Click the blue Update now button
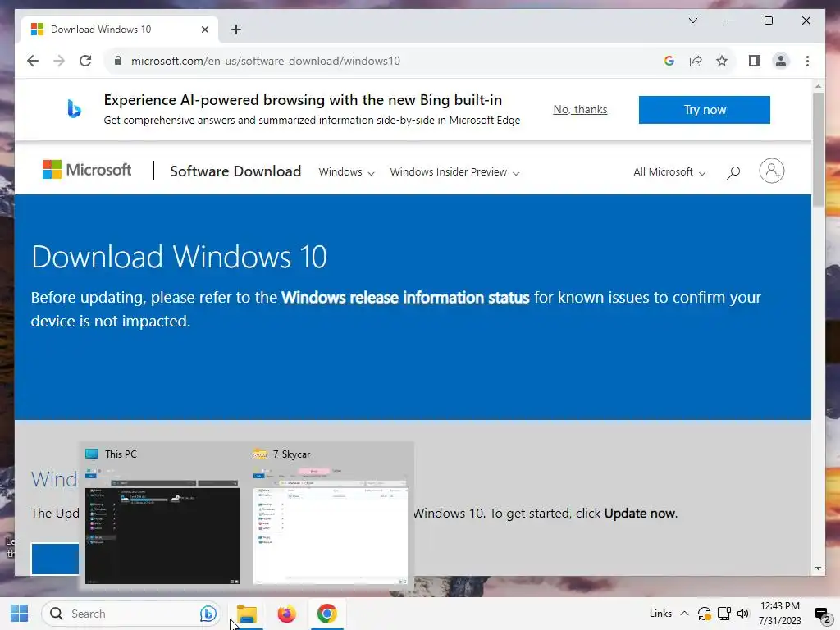 (55, 559)
